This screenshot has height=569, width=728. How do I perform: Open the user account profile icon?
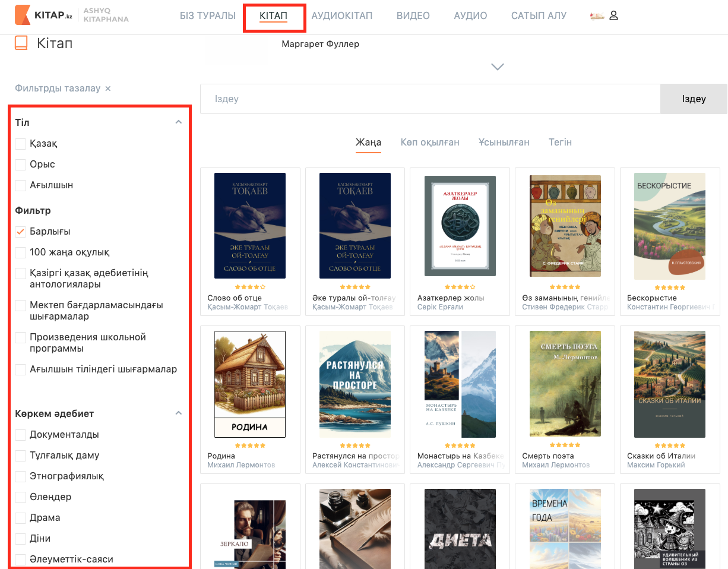pos(614,16)
